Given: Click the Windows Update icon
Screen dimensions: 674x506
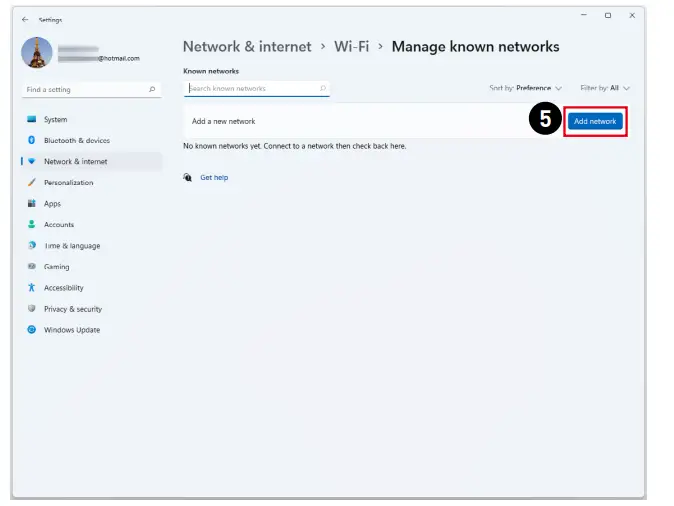Looking at the screenshot, I should (32, 330).
